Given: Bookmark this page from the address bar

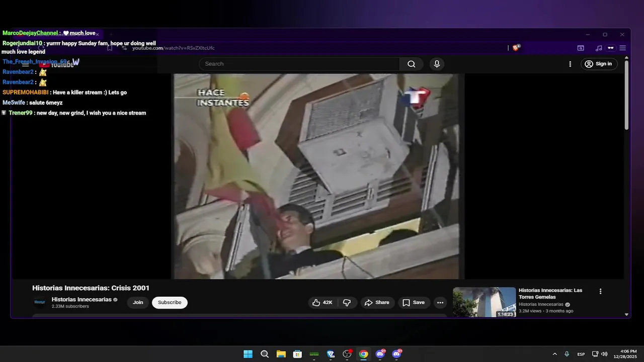Looking at the screenshot, I should point(109,48).
